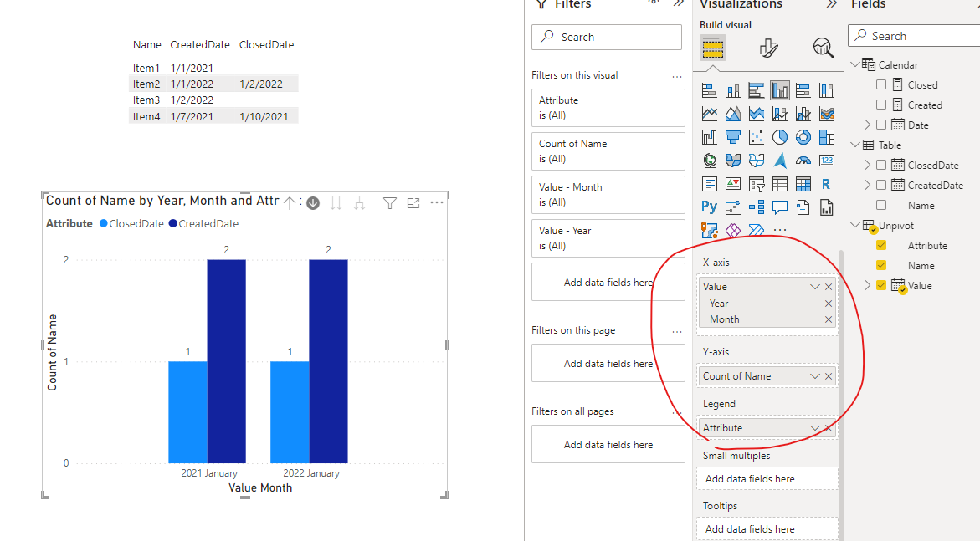Choose the Pie chart visual
980x541 pixels.
tap(779, 137)
